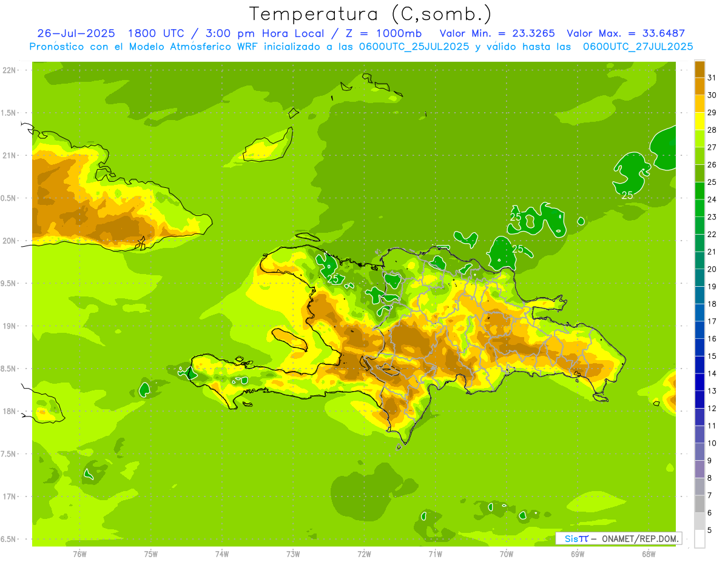The height and width of the screenshot is (562, 728).
Task: Click the '75W' longitude axis label
Action: (150, 554)
